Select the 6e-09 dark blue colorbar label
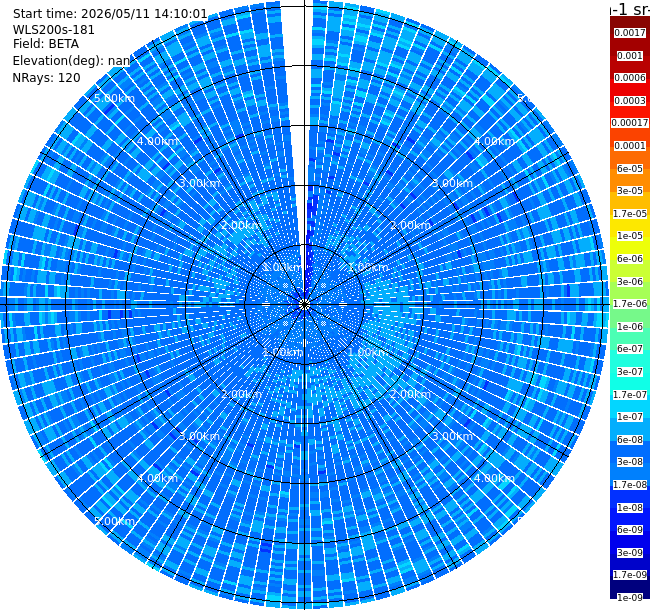Image resolution: width=650 pixels, height=610 pixels. click(630, 530)
